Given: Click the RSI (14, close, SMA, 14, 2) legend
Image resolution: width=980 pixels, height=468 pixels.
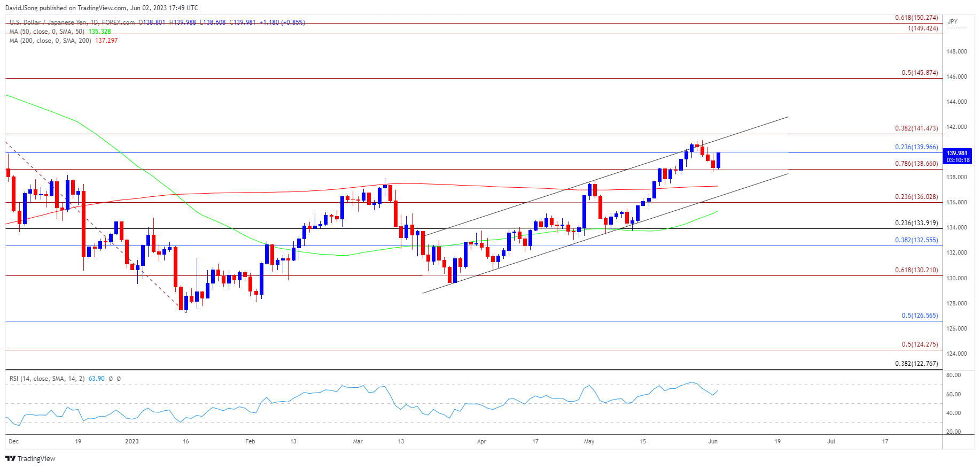Looking at the screenshot, I should [x=47, y=379].
